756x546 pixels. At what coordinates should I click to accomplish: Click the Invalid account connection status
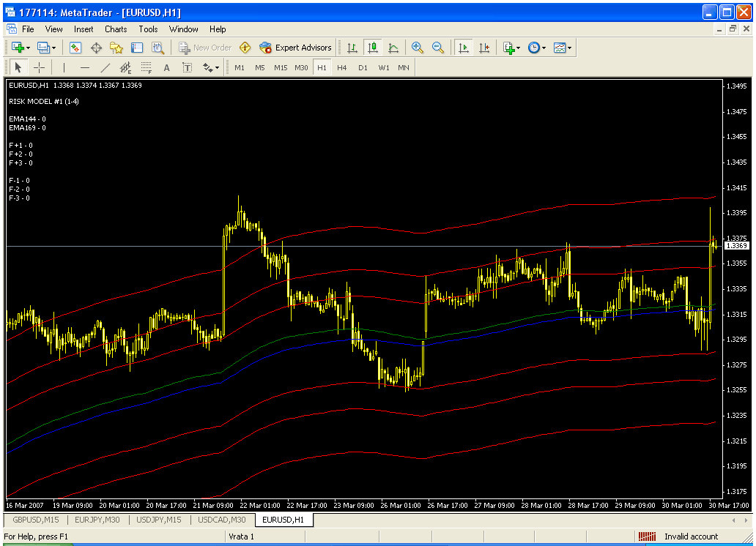pos(690,536)
